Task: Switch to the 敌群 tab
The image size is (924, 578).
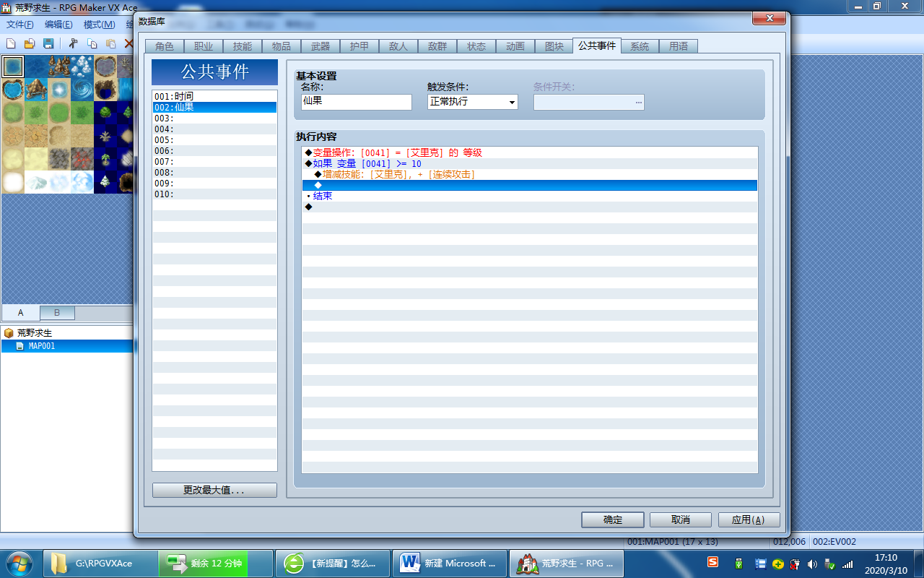Action: (437, 46)
